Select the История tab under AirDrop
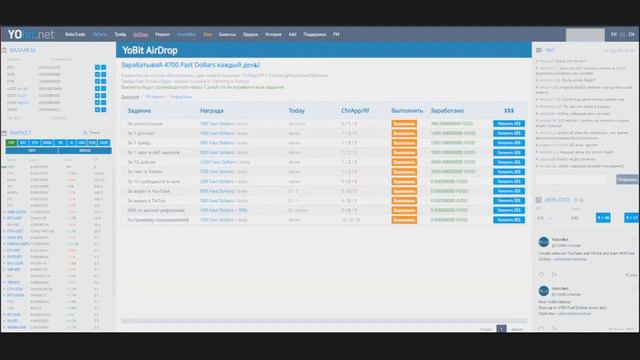The image size is (640, 360). coord(155,97)
